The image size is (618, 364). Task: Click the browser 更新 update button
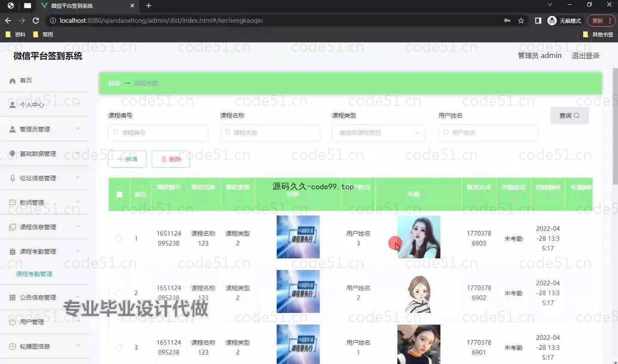tap(601, 21)
